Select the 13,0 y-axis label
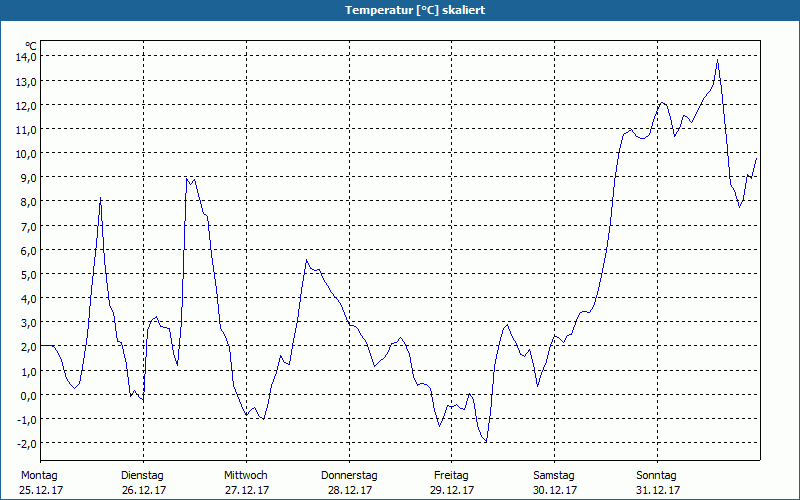 coord(26,81)
